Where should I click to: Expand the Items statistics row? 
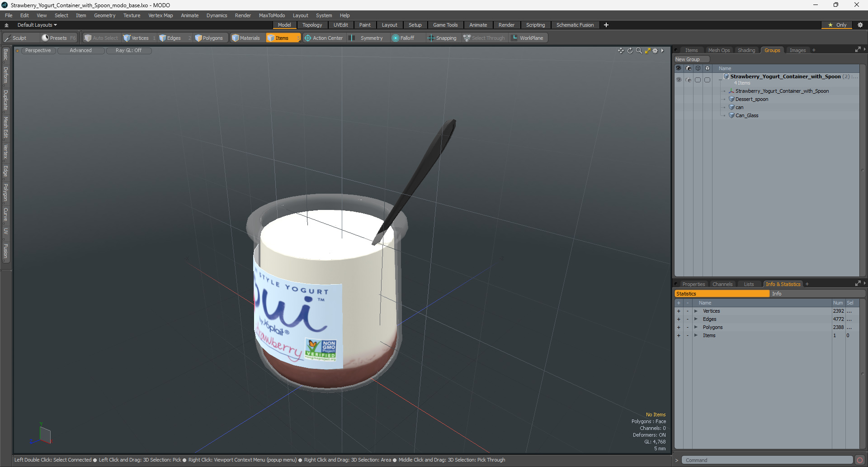tap(696, 335)
